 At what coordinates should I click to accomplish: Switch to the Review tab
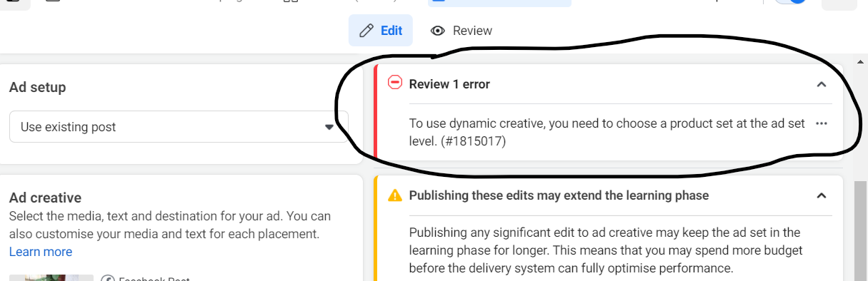pyautogui.click(x=461, y=31)
